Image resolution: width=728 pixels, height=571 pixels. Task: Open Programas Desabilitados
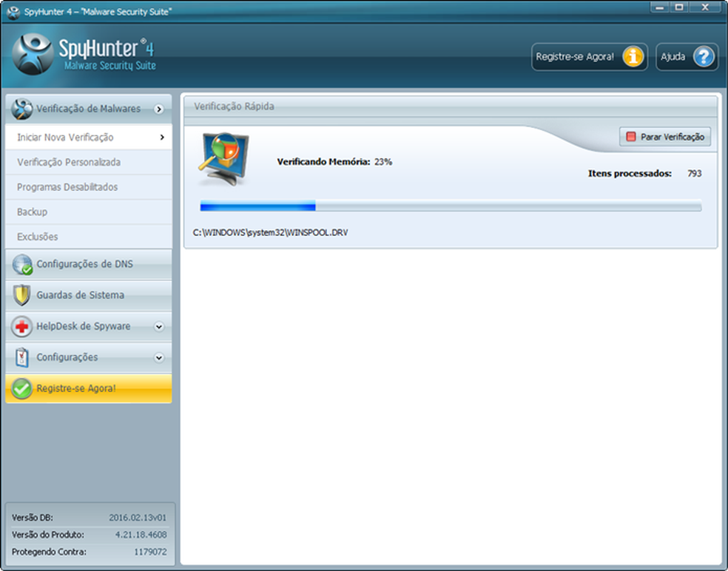pos(89,187)
